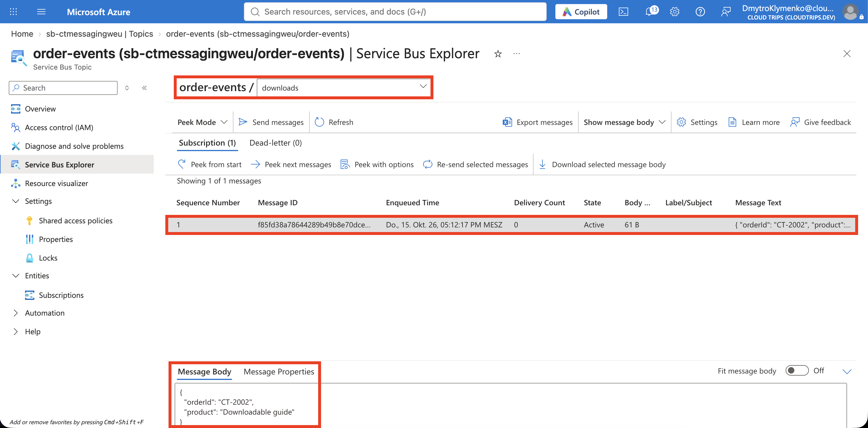The width and height of the screenshot is (868, 428).
Task: Click the global search resources field
Action: (395, 12)
